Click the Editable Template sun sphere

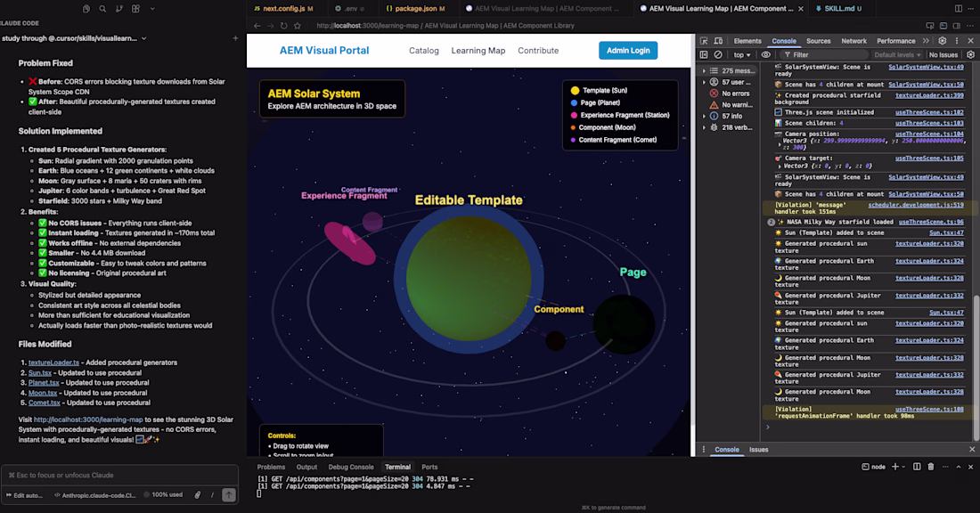(469, 279)
